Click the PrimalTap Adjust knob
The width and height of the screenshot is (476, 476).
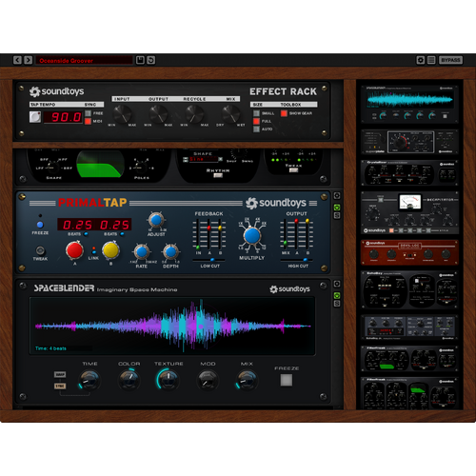156,220
